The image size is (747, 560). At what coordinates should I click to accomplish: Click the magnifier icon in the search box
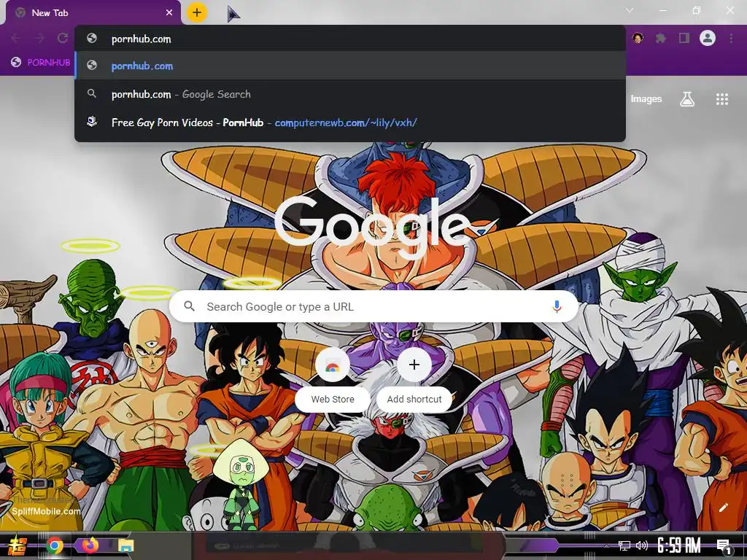click(x=189, y=306)
